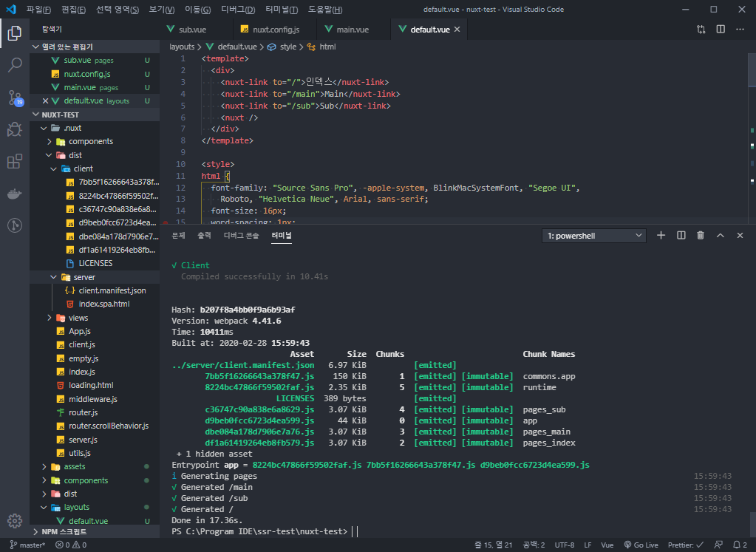Toggle the breakpoint at line 15
The height and width of the screenshot is (552, 756).
point(166,222)
